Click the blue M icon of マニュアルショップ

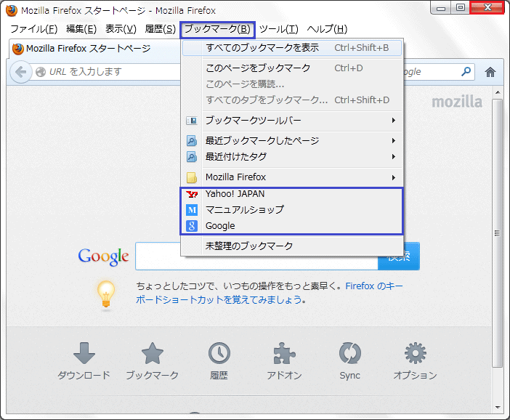click(x=192, y=210)
